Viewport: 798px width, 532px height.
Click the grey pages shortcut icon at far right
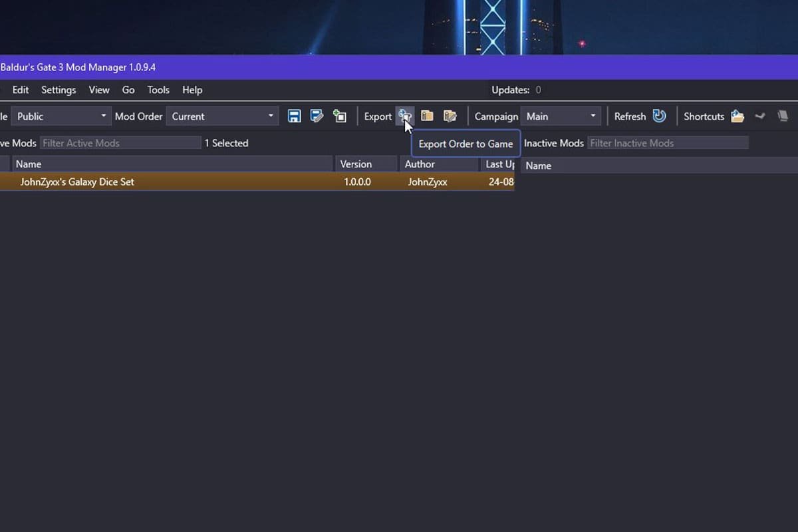coord(783,116)
